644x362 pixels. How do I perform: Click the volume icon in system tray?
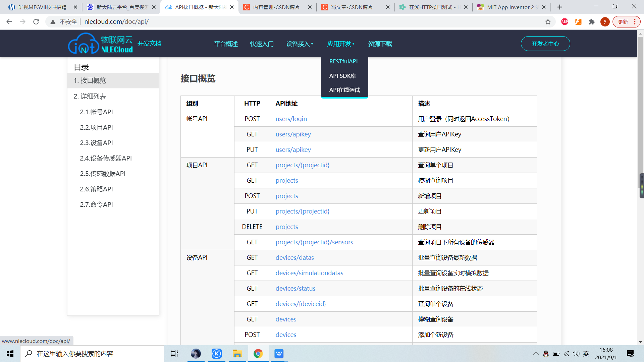[x=576, y=354]
